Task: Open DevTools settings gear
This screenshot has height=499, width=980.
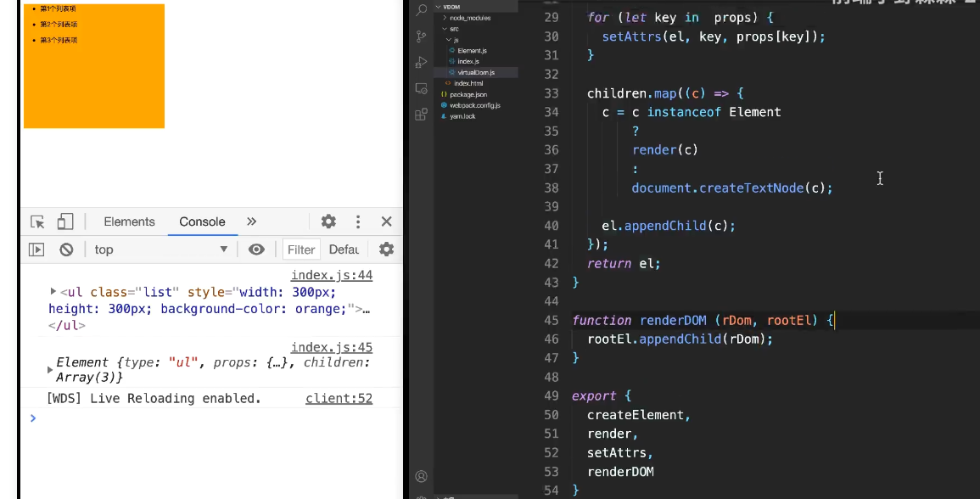Action: 328,221
